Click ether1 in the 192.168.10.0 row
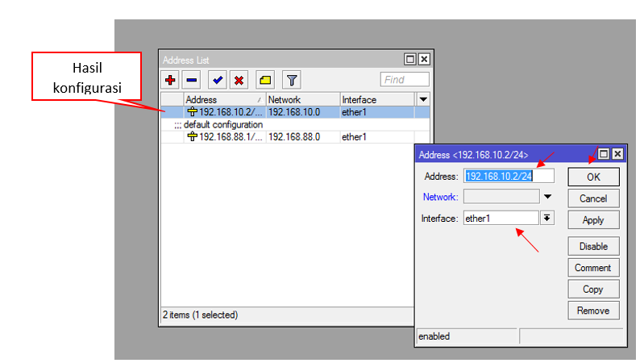644x363 pixels. (354, 112)
